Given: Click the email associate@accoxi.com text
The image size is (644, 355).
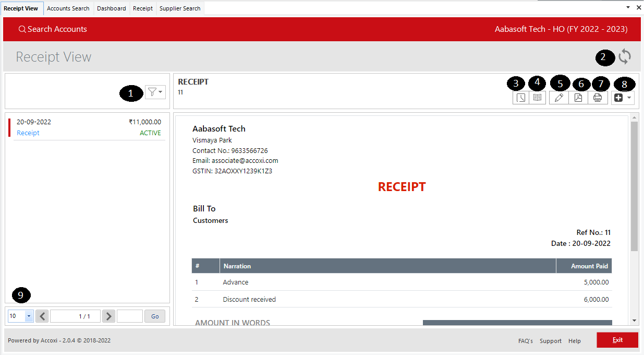Looking at the screenshot, I should (235, 161).
